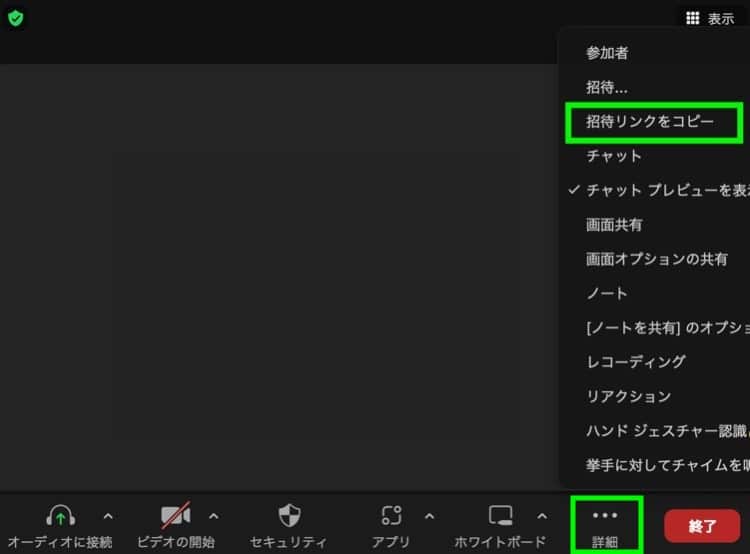Click the 詳細 three-dots icon
Image resolution: width=750 pixels, height=554 pixels.
point(605,515)
